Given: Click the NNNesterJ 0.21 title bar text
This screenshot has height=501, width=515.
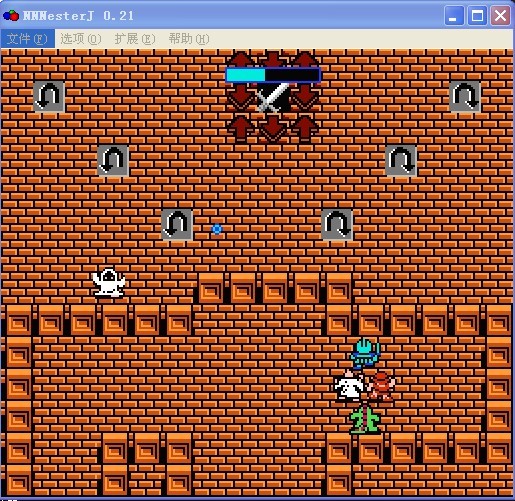Looking at the screenshot, I should pos(78,16).
